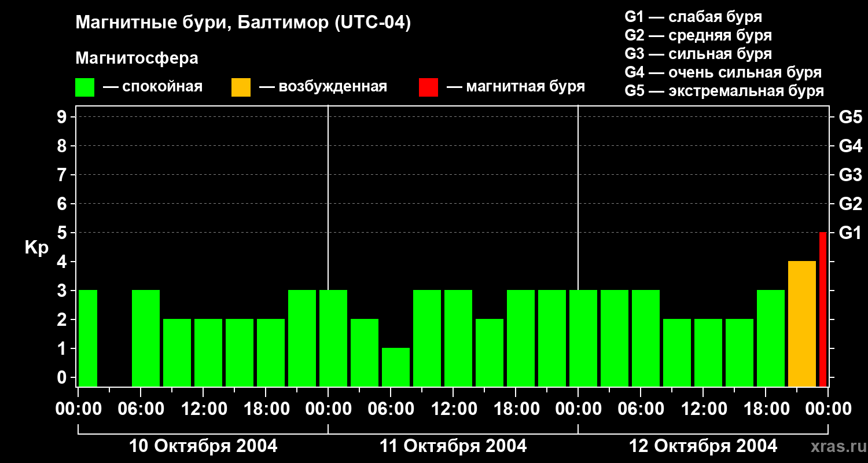Click the '11 Октября 2004' date label

pos(453,446)
